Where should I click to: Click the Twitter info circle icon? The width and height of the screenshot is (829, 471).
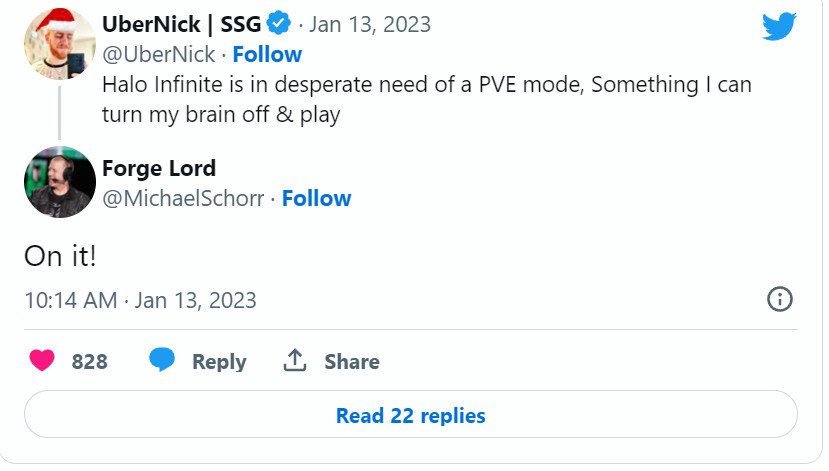[x=779, y=299]
